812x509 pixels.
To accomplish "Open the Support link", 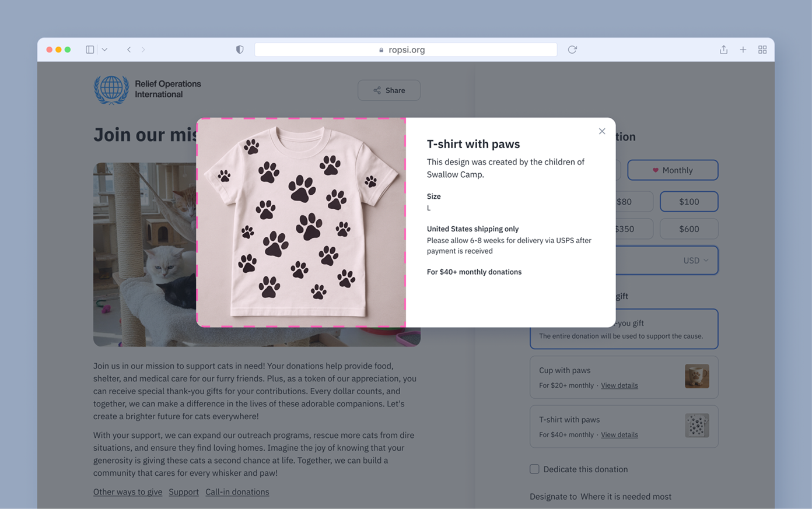I will (x=184, y=492).
